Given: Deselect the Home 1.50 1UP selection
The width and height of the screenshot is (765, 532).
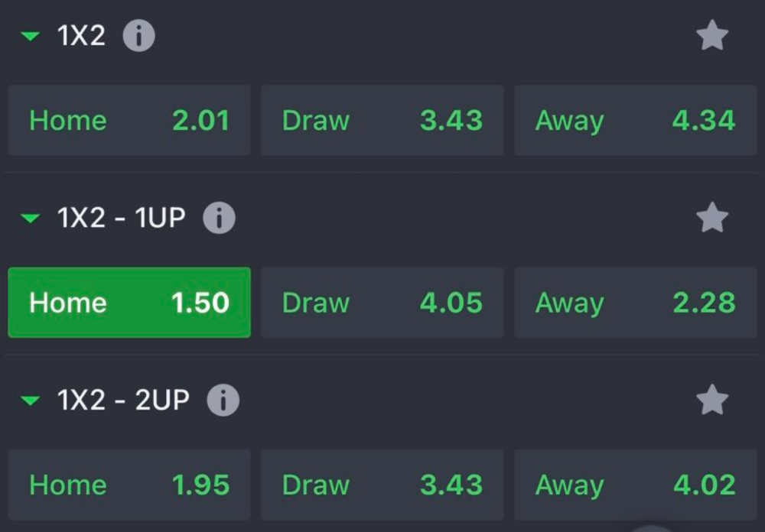Looking at the screenshot, I should [x=129, y=303].
